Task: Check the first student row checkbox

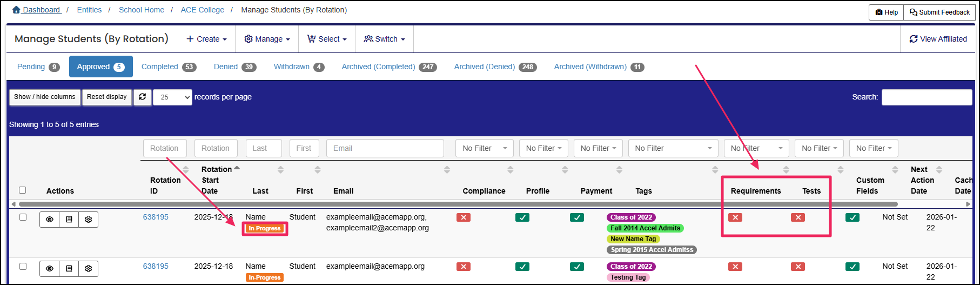Action: pos(23,217)
